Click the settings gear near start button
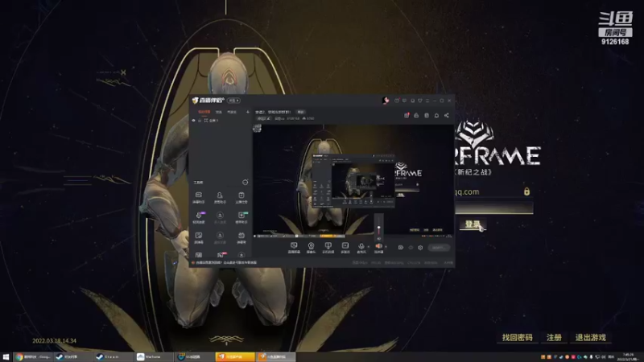This screenshot has width=644, height=362. 420,248
